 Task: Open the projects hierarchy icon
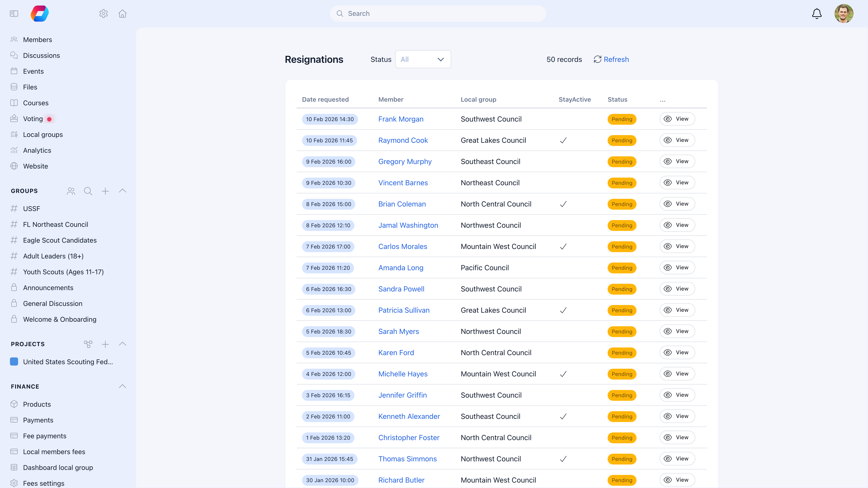coord(88,344)
